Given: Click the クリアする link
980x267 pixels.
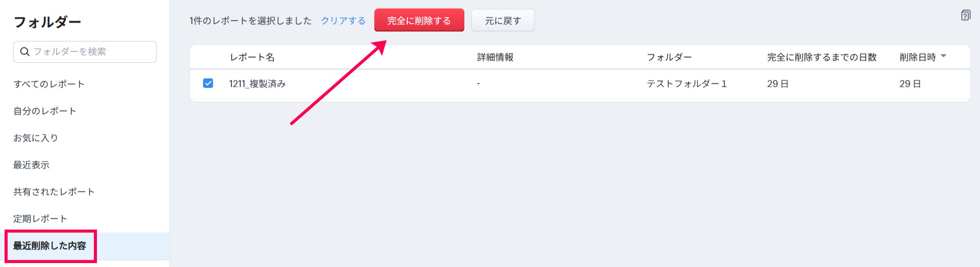Looking at the screenshot, I should click(343, 21).
